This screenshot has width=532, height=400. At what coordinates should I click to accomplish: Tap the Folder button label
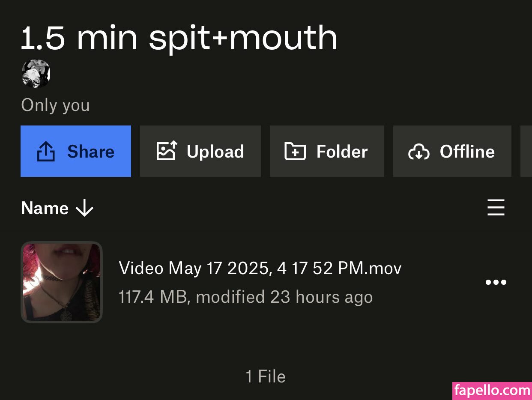click(342, 152)
